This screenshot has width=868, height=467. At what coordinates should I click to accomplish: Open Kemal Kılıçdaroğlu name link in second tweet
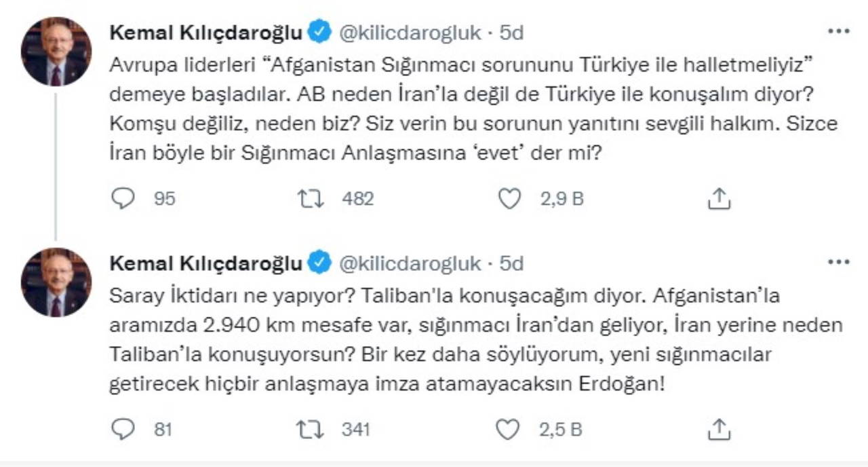point(206,263)
